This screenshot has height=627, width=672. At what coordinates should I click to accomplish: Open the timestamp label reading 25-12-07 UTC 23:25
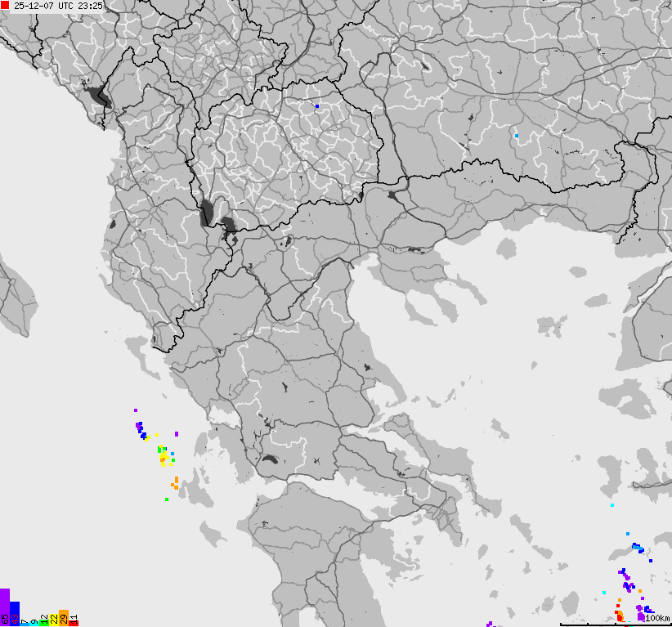(x=59, y=7)
